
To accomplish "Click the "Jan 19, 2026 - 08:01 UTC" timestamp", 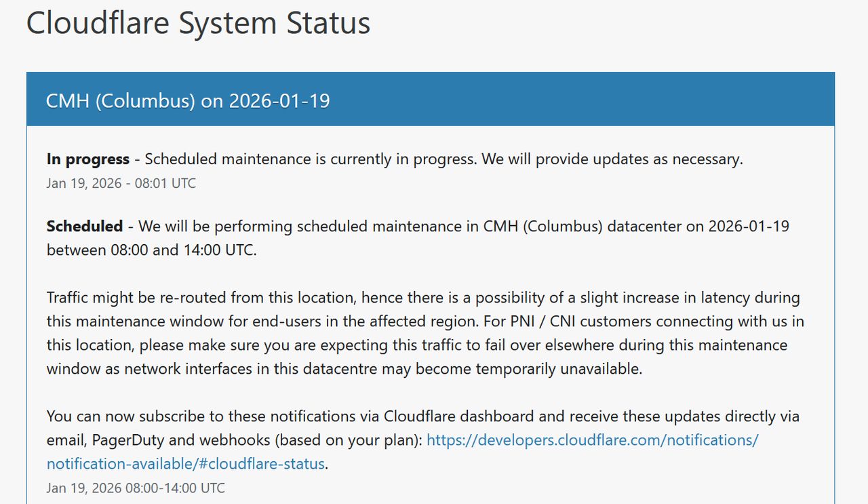I will coord(121,183).
